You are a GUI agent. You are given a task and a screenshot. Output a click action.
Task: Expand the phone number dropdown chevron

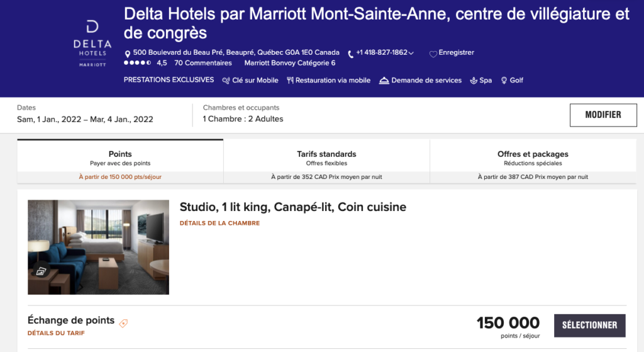pyautogui.click(x=411, y=53)
